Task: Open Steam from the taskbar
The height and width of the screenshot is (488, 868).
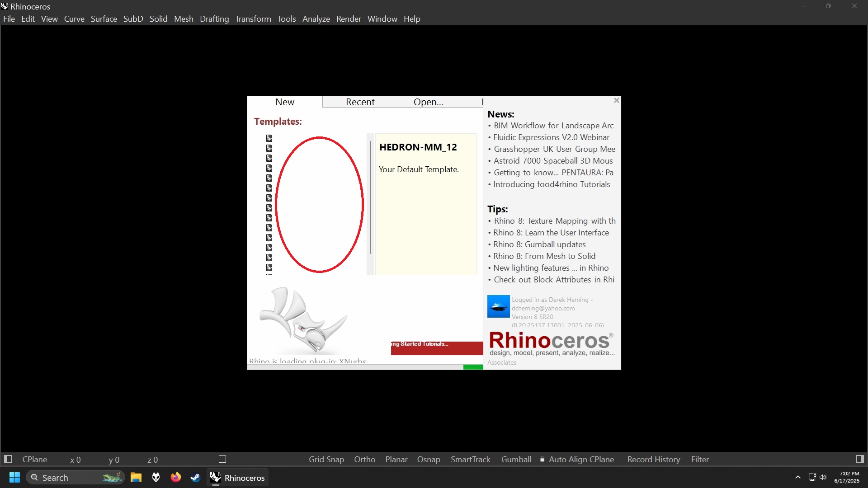Action: point(195,478)
